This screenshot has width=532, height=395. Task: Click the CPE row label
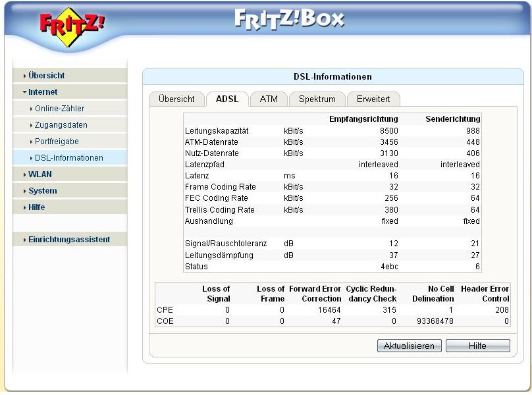tap(165, 310)
